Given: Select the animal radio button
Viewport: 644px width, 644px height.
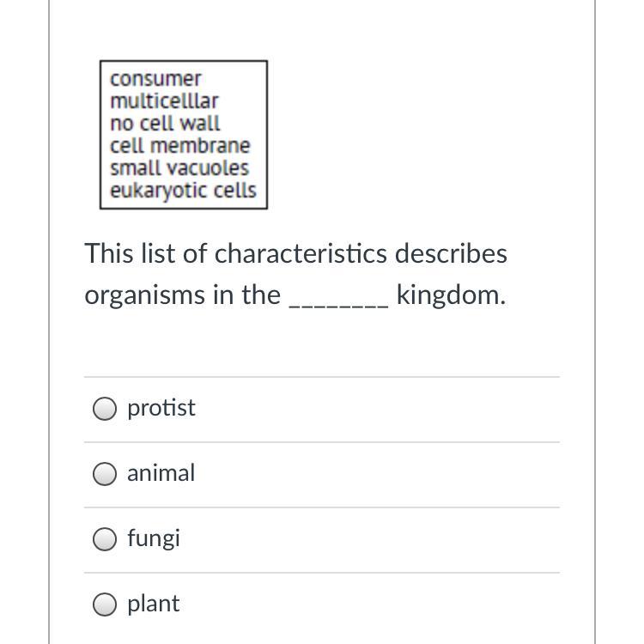Looking at the screenshot, I should tap(105, 474).
